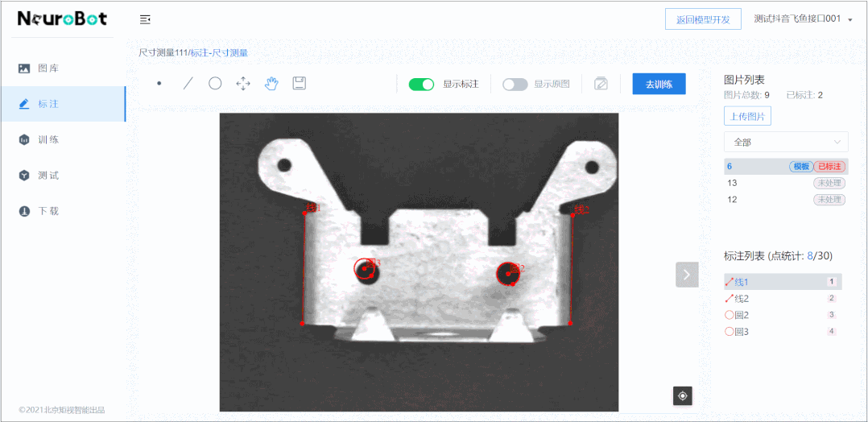The image size is (868, 422).
Task: Select the circle annotation tool
Action: pyautogui.click(x=215, y=84)
